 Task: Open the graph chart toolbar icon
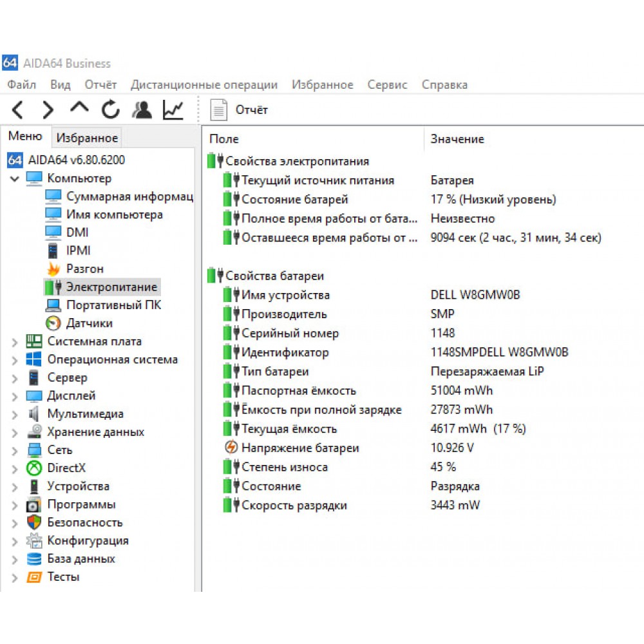[173, 109]
